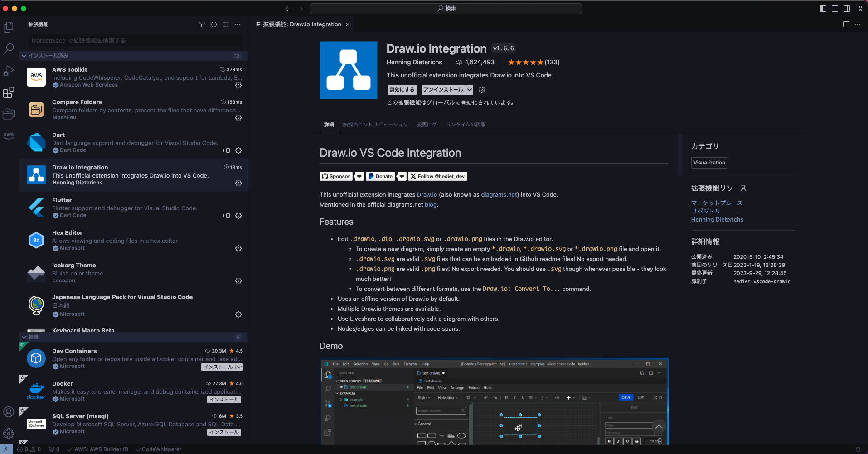Open リポジトリ resource link
This screenshot has width=868, height=454.
click(x=706, y=211)
